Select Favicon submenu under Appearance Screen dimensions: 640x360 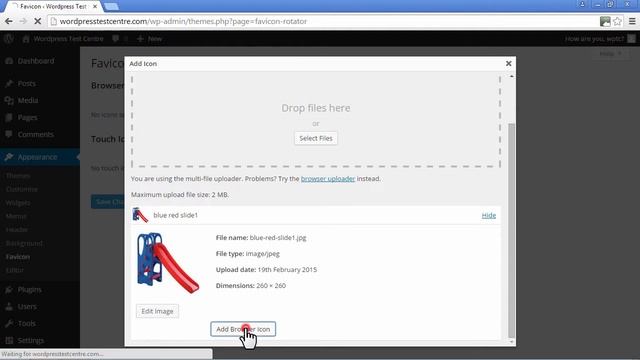18,257
